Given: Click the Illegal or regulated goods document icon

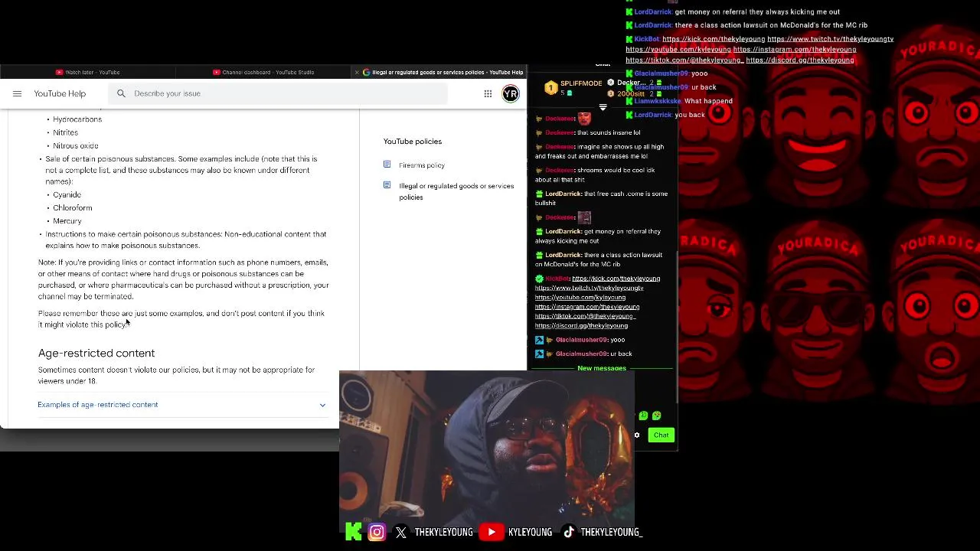Looking at the screenshot, I should 387,185.
